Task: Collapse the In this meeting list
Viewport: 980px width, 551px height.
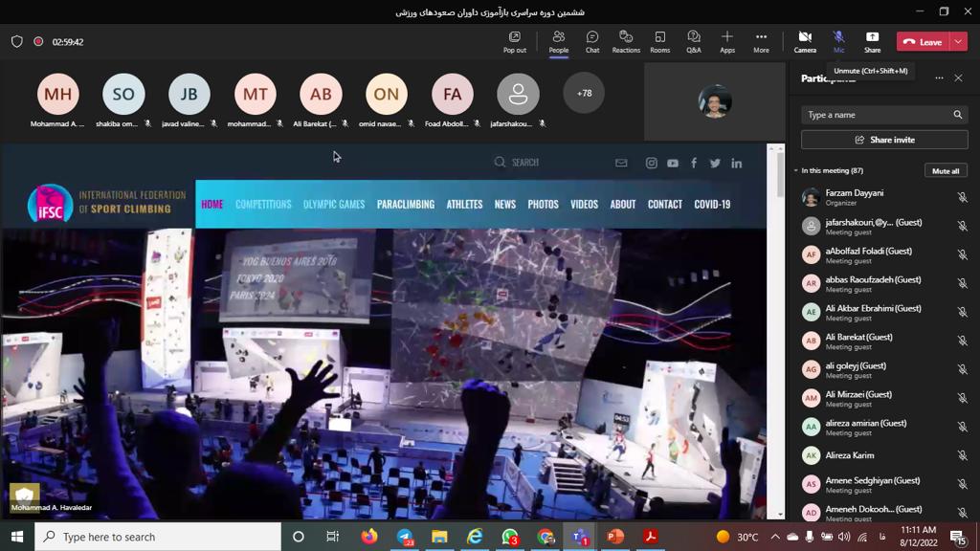Action: pos(796,171)
